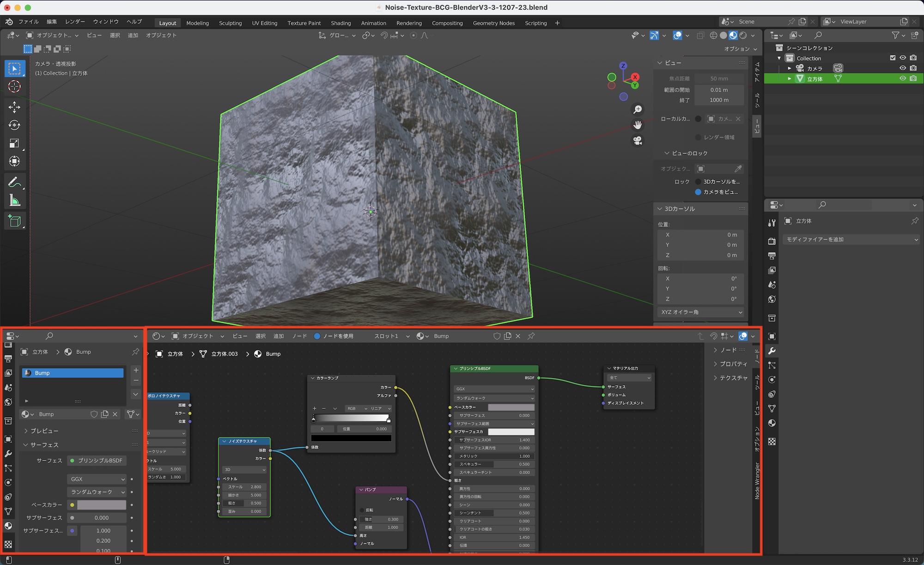
Task: Click the camera view toggle icon
Action: (638, 140)
